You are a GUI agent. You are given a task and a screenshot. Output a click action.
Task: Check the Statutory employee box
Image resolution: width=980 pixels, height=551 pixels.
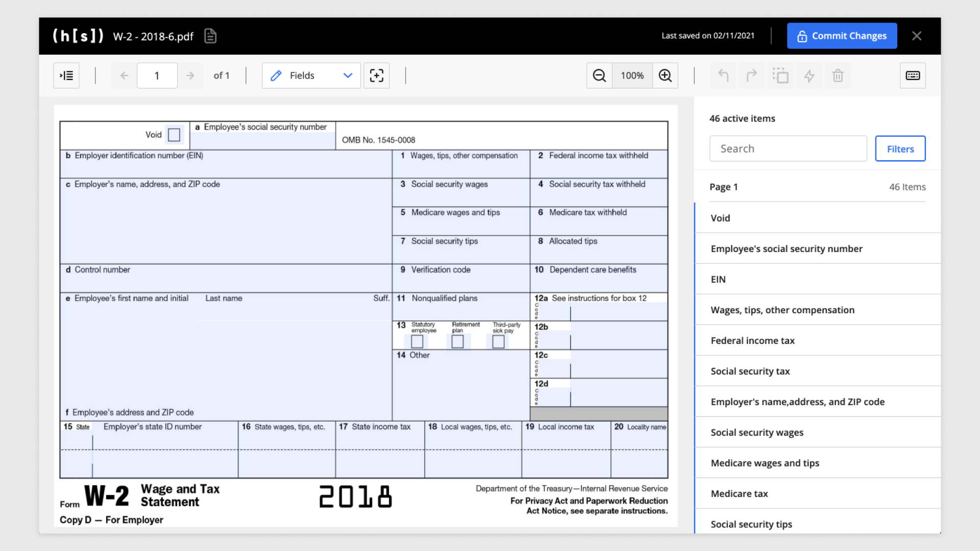coord(417,341)
